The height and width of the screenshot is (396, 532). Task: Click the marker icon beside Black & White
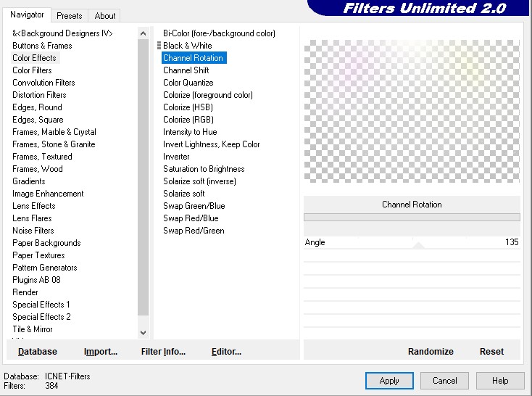pyautogui.click(x=159, y=46)
